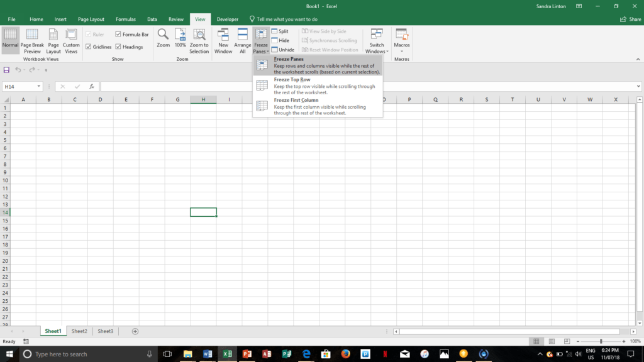The width and height of the screenshot is (644, 362).
Task: Click Unhide in the Window group
Action: coord(283,50)
